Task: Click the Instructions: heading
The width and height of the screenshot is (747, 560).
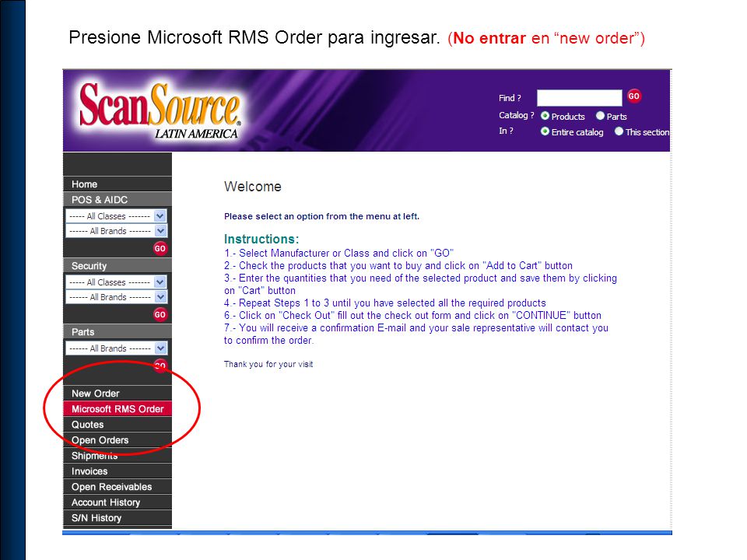Action: coord(261,239)
